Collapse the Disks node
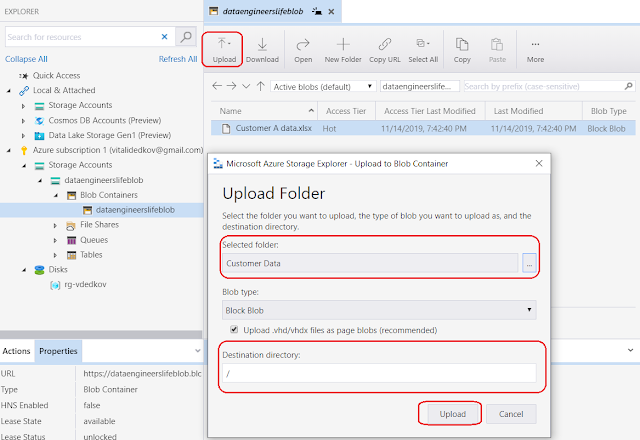 (x=24, y=270)
